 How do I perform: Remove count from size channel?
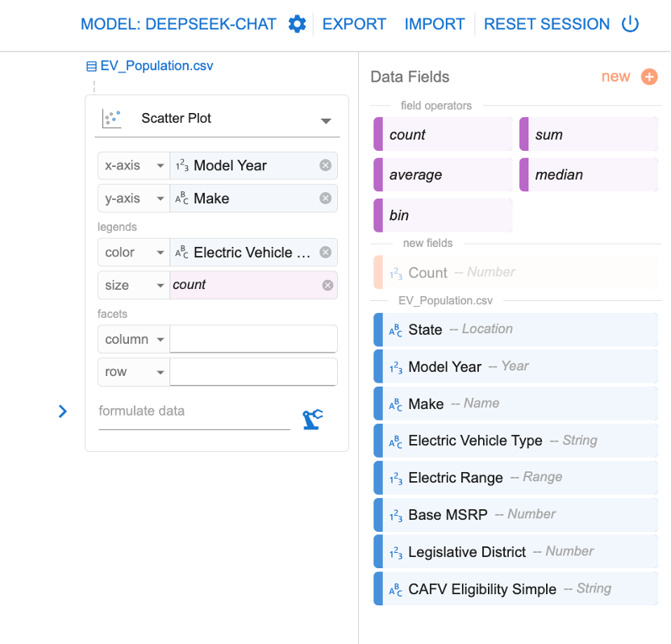(327, 285)
